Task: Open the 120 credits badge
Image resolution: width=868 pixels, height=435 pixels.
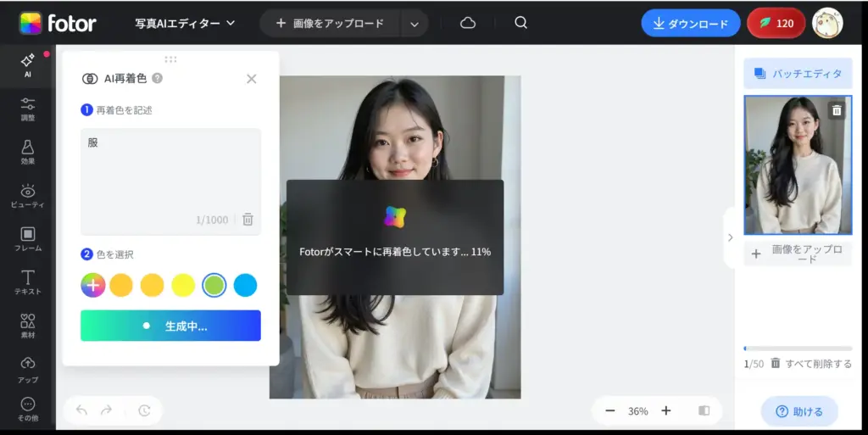Action: pos(776,23)
